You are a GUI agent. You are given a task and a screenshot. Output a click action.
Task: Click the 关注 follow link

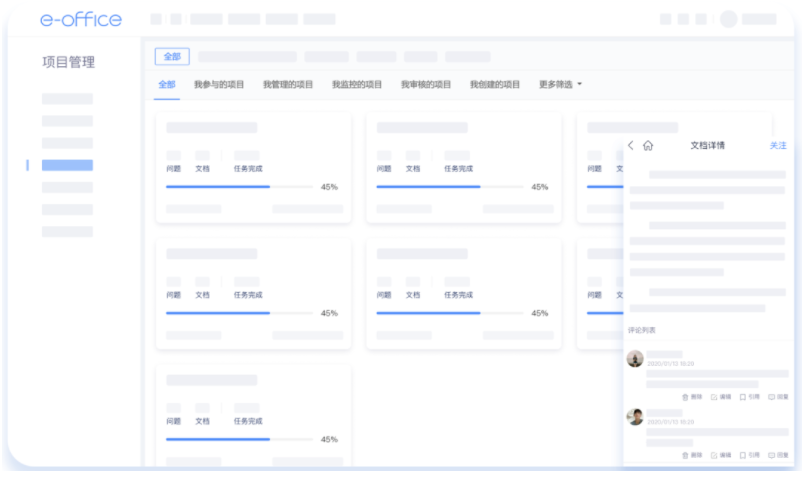tap(777, 146)
